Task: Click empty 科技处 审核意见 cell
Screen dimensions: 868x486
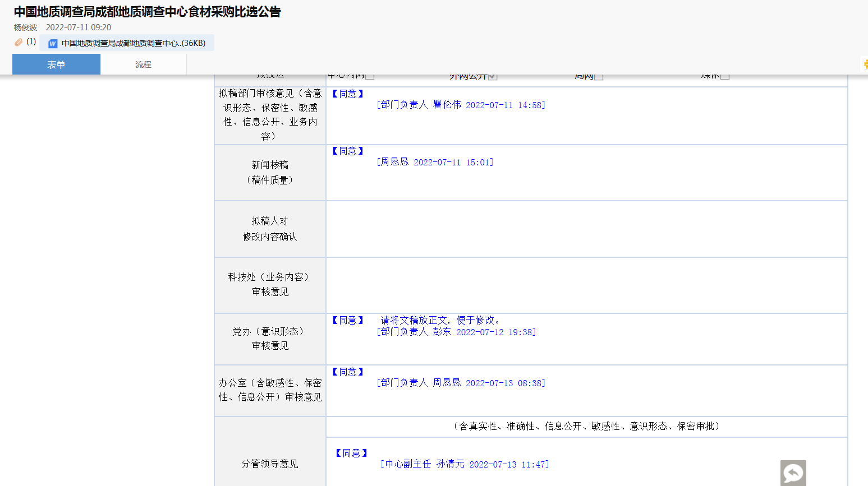Action: coord(586,285)
